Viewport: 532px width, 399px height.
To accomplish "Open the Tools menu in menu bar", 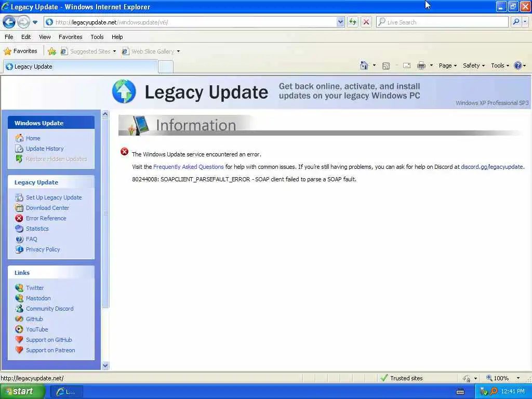I will (x=97, y=37).
